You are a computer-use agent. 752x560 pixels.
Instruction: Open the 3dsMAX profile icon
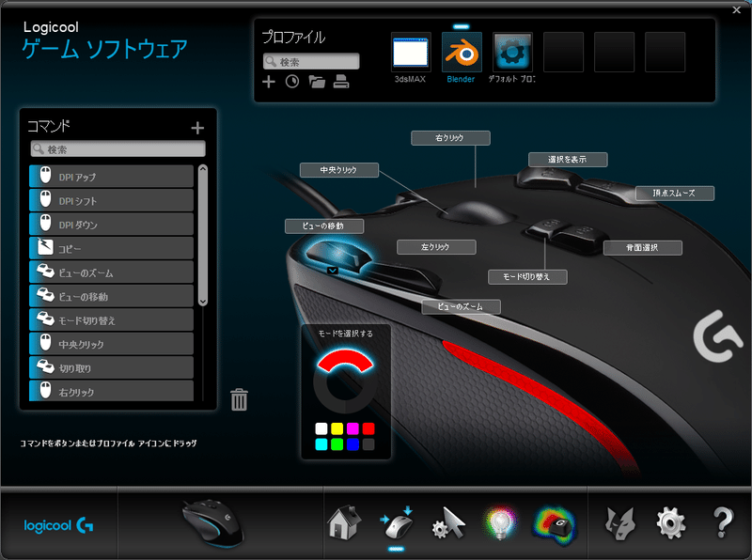click(411, 53)
